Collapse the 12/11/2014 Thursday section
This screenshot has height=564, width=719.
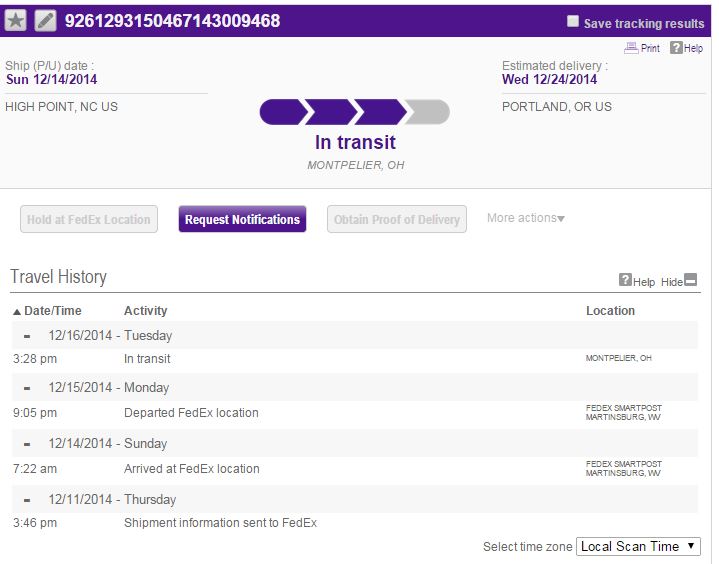click(28, 500)
